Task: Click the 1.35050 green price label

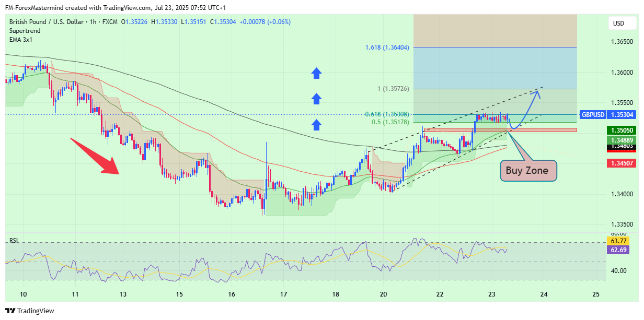Action: tap(621, 131)
